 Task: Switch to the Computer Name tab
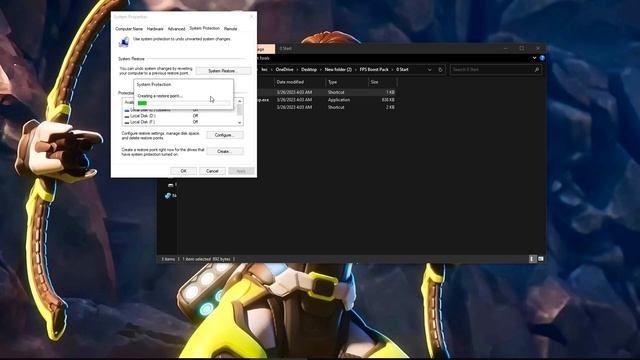tap(129, 29)
